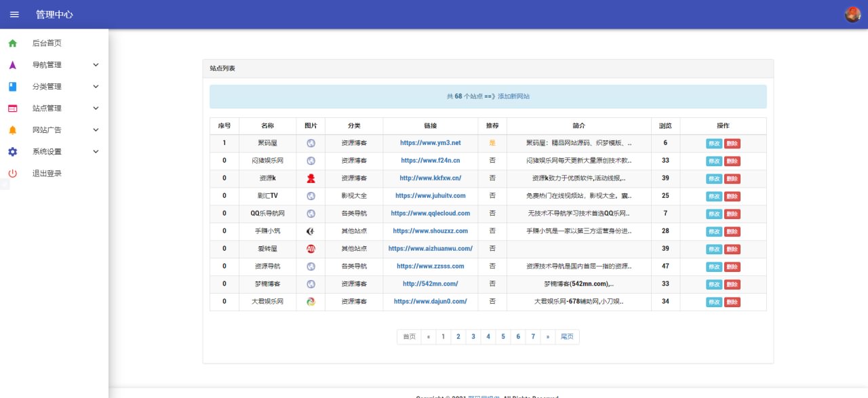The width and height of the screenshot is (868, 398).
Task: Open the user avatar in top bar
Action: click(852, 14)
